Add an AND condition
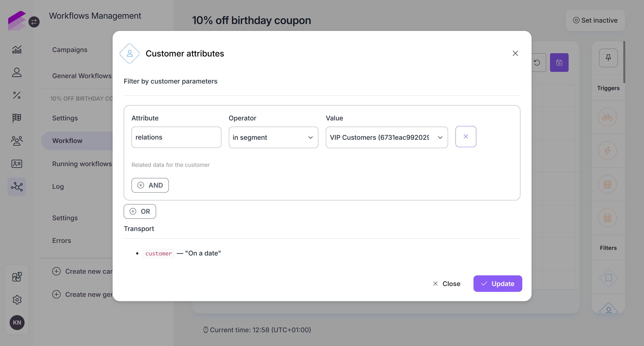The image size is (644, 346). tap(150, 185)
